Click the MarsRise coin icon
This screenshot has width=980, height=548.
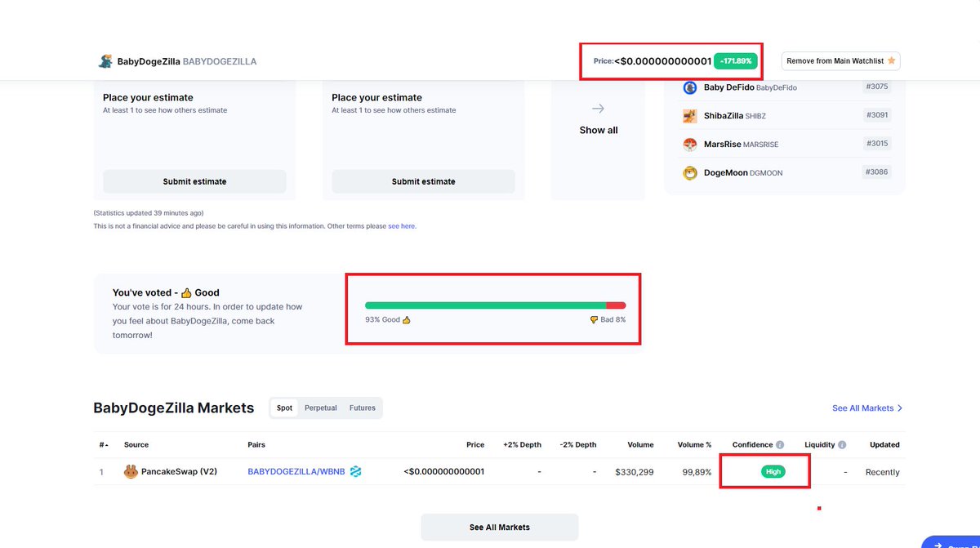690,145
